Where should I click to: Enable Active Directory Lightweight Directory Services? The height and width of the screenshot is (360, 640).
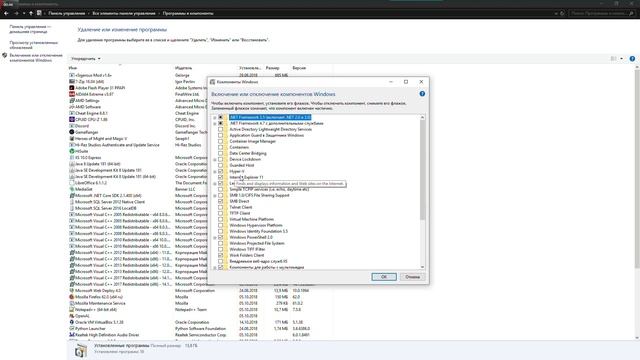(220, 129)
